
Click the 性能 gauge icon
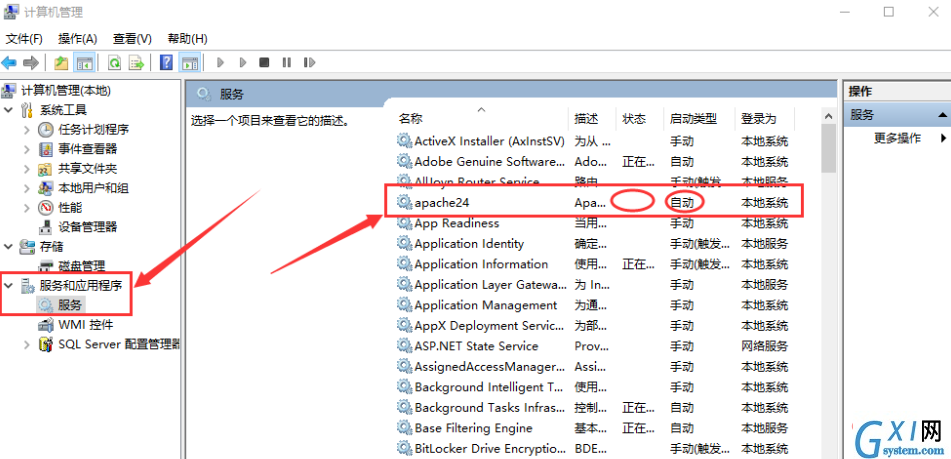(x=46, y=207)
